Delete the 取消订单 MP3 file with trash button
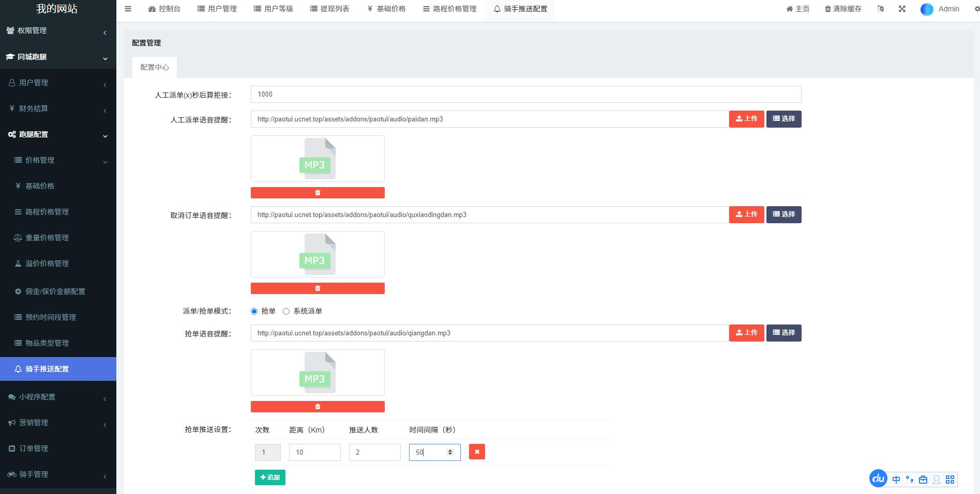 coord(318,288)
